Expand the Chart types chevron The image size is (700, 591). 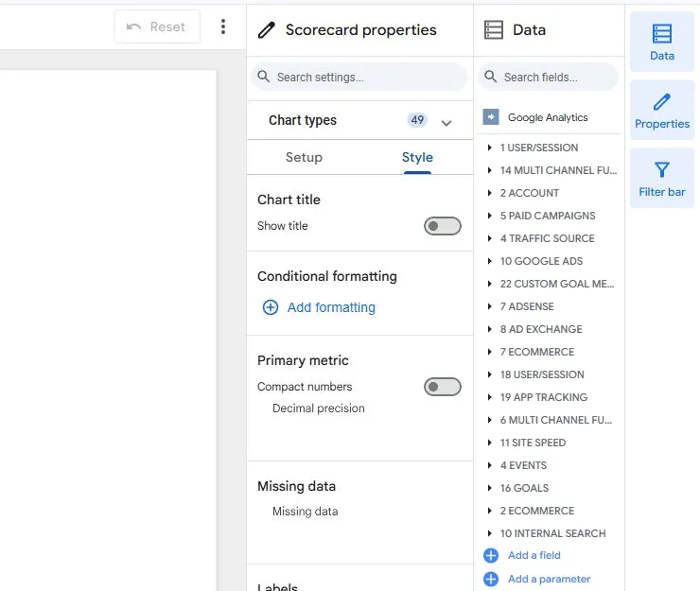tap(446, 122)
